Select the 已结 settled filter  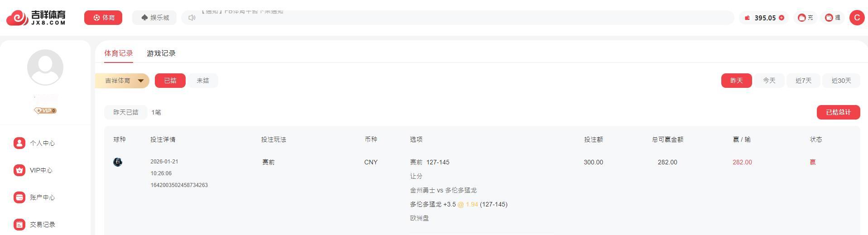click(x=170, y=81)
